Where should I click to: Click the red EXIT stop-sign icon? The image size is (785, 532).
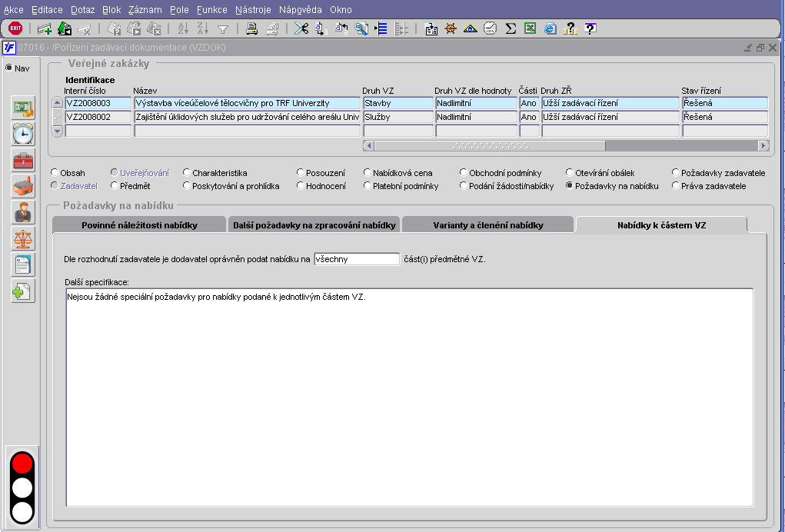pos(15,28)
